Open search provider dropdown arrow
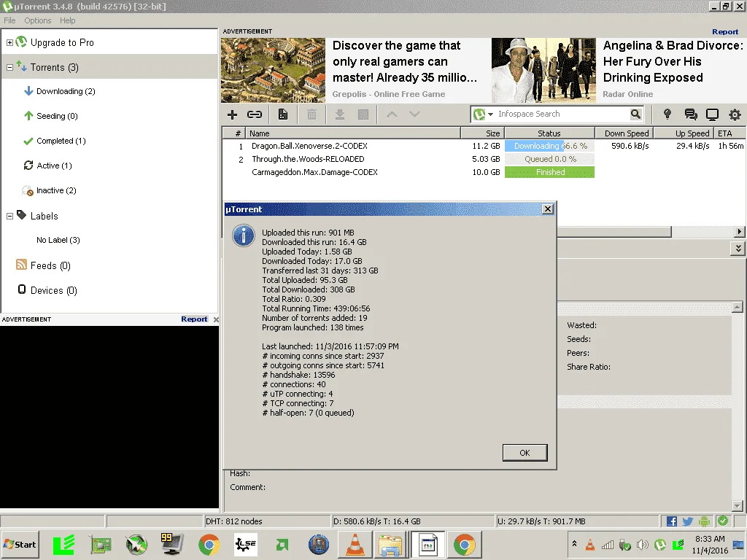The width and height of the screenshot is (747, 560). tap(491, 114)
